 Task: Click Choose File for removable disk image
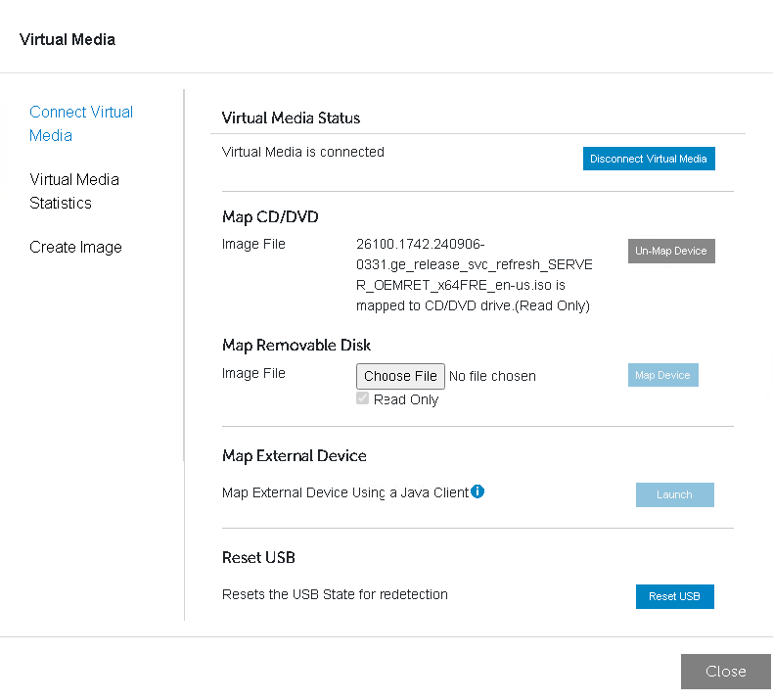(x=400, y=376)
